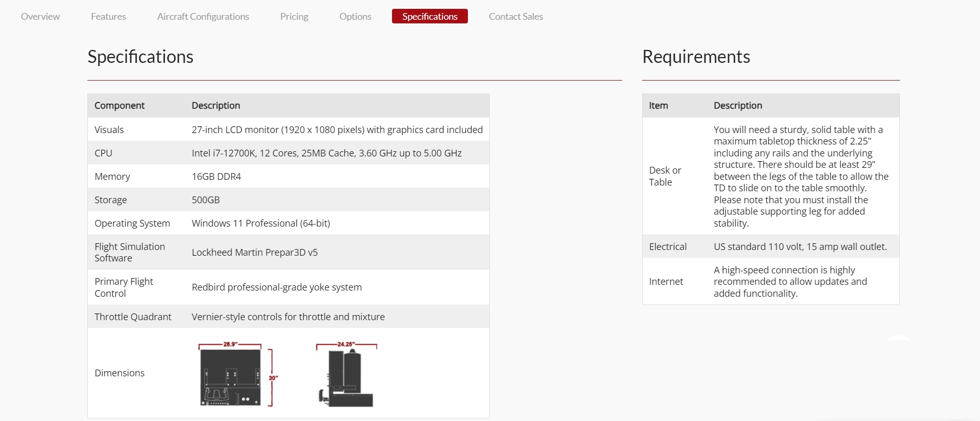Click the Windows 11 Professional entry

[260, 223]
